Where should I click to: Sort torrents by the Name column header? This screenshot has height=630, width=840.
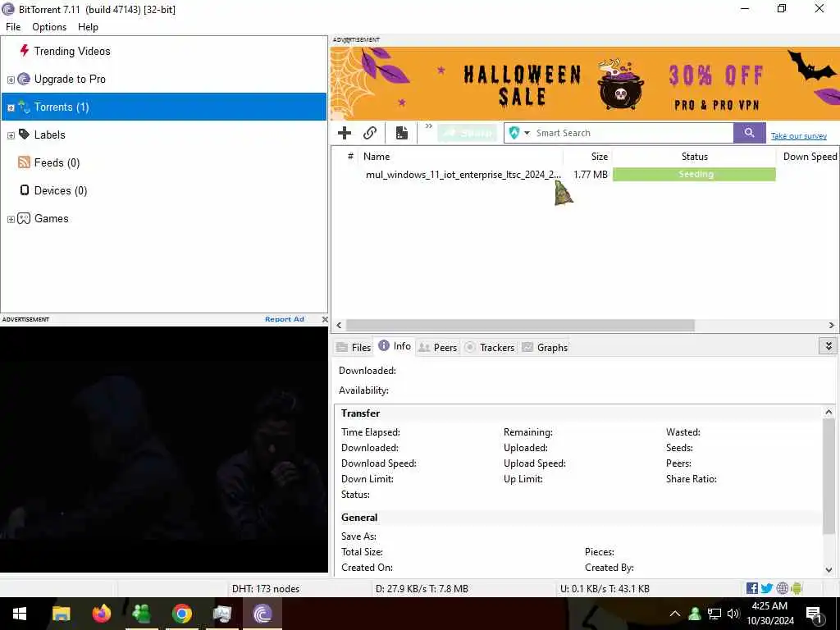[461, 157]
